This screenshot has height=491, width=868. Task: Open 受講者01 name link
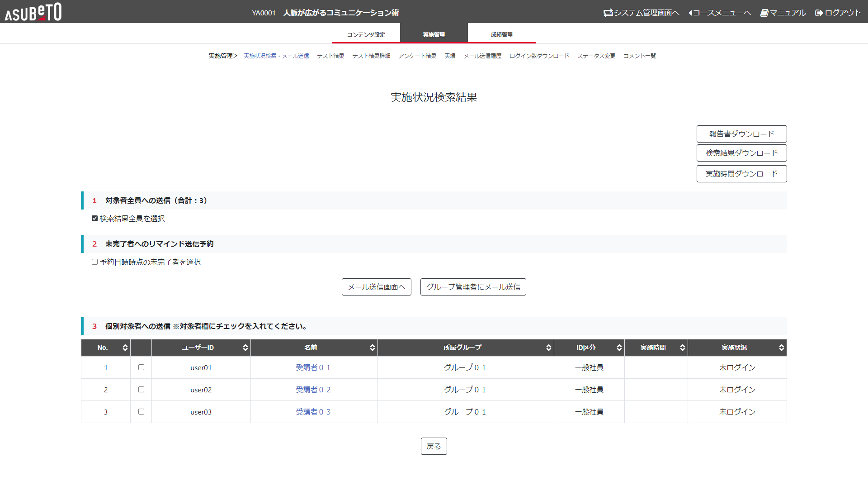313,367
